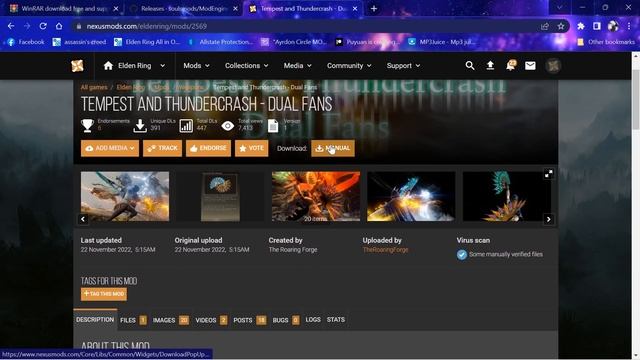Click the upload arrow icon in header
The height and width of the screenshot is (360, 640).
click(490, 66)
